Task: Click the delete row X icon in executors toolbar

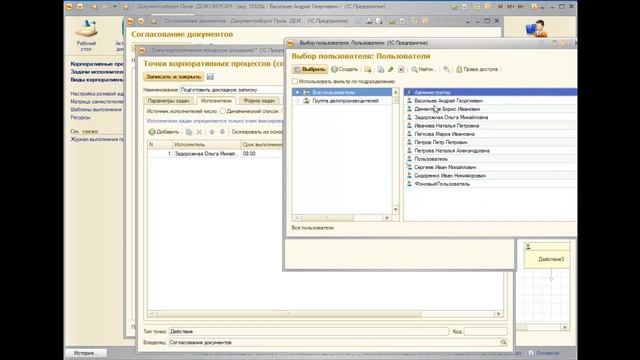Action: pos(199,132)
